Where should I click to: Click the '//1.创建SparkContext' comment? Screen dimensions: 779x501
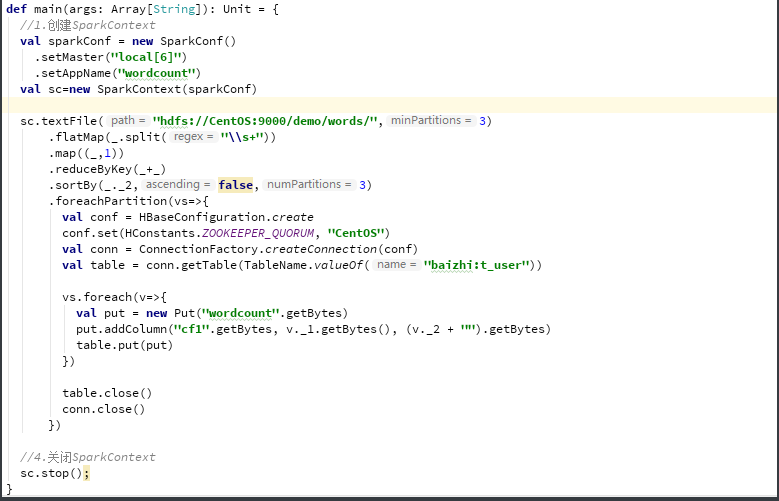click(87, 25)
